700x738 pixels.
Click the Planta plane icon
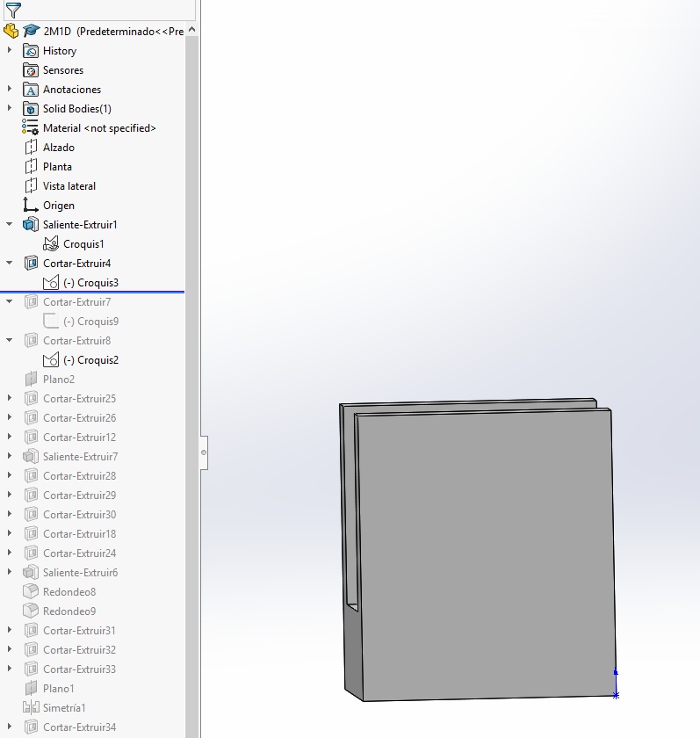pyautogui.click(x=31, y=167)
